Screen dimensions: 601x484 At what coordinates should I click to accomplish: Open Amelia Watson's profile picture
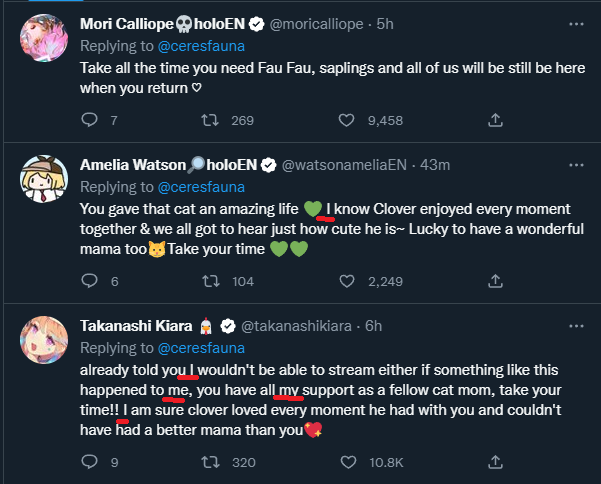[x=43, y=182]
